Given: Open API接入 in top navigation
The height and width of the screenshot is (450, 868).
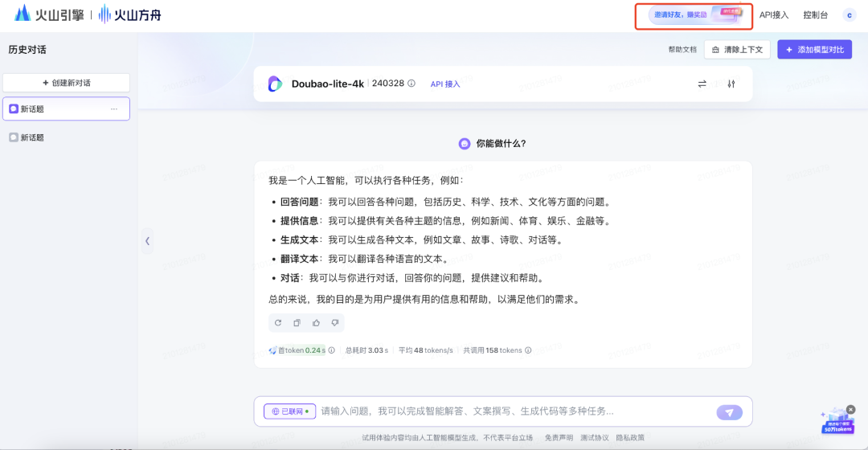Looking at the screenshot, I should (x=773, y=15).
